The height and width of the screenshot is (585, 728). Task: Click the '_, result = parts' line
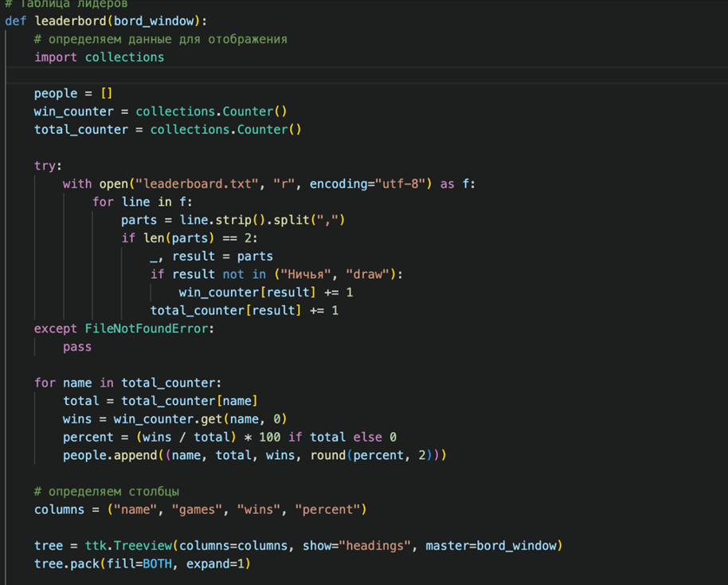(212, 257)
